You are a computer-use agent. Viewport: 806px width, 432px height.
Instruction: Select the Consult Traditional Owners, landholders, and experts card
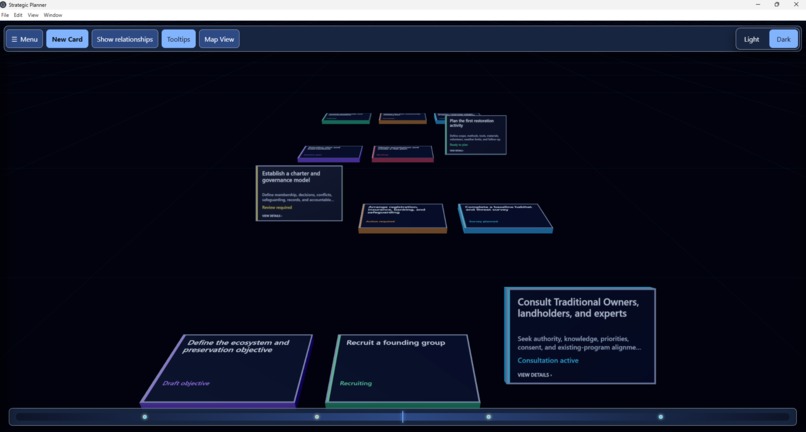click(580, 335)
